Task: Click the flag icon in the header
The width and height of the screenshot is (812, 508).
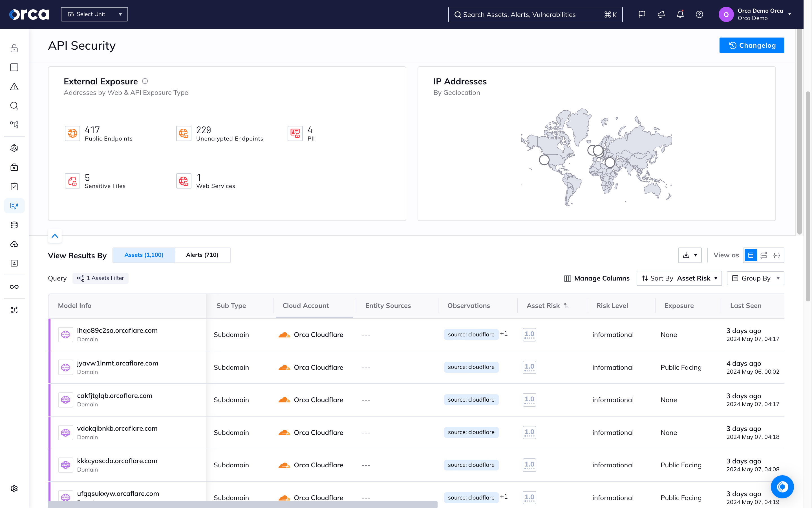Action: [x=641, y=14]
